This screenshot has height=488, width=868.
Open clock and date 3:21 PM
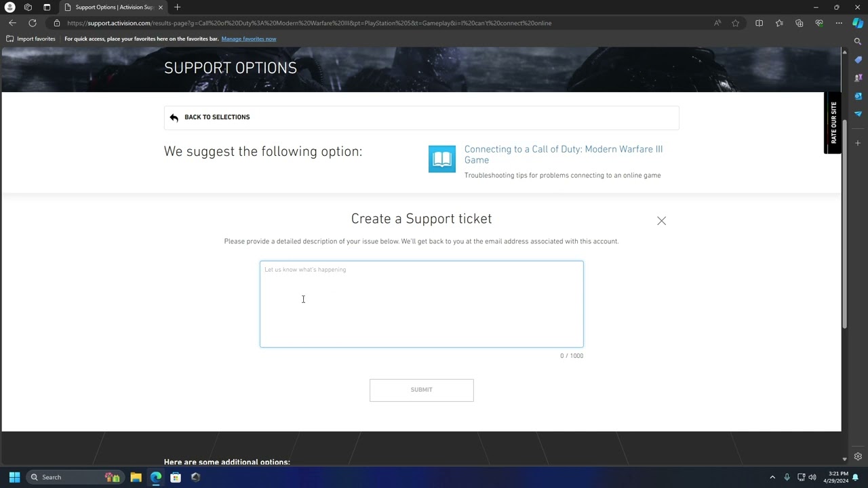click(x=836, y=477)
